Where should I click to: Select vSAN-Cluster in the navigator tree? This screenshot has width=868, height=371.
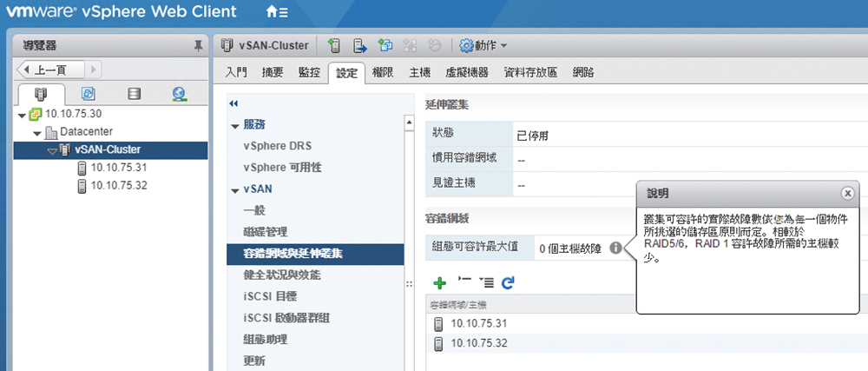pos(108,149)
